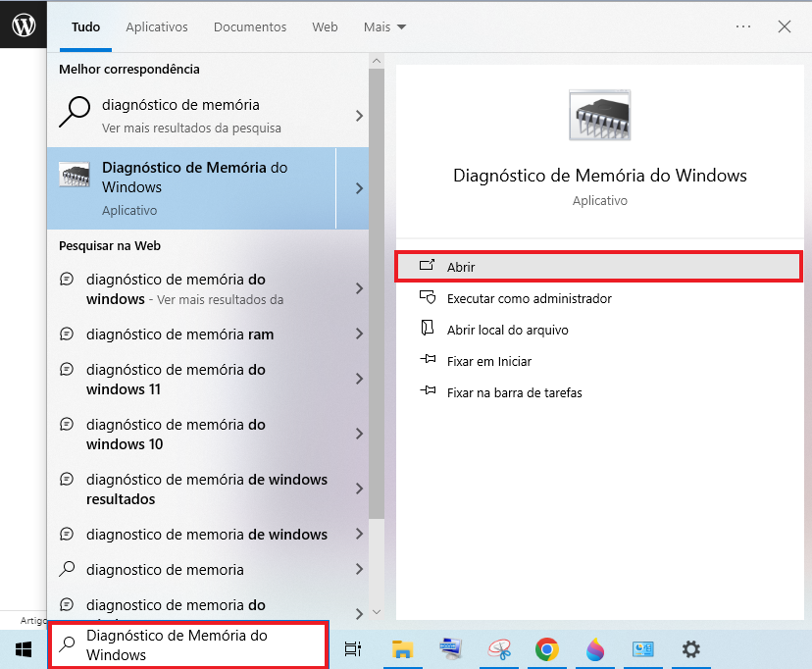Click the file icon beside Abrir local do arquivo
Screen dimensions: 812x669
coord(427,329)
